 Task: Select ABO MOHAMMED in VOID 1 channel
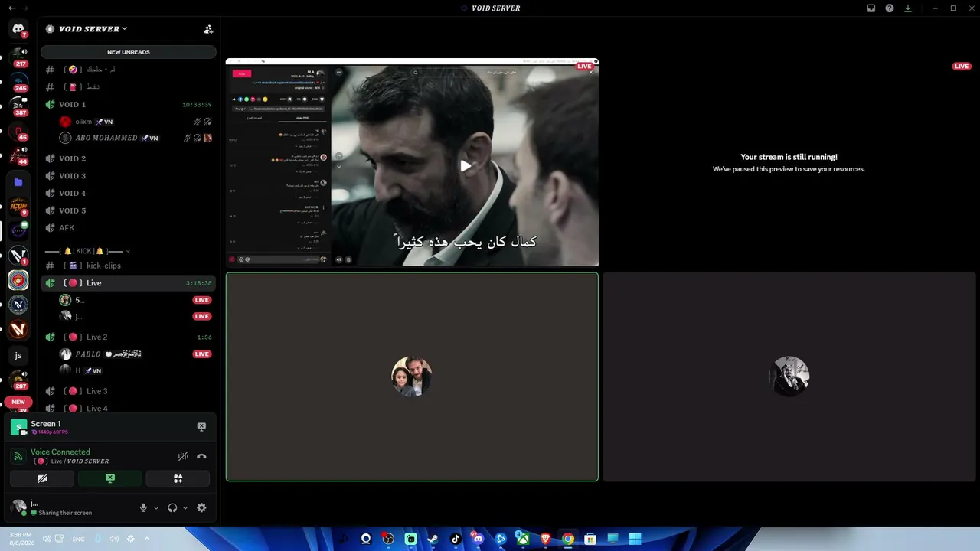pyautogui.click(x=127, y=138)
